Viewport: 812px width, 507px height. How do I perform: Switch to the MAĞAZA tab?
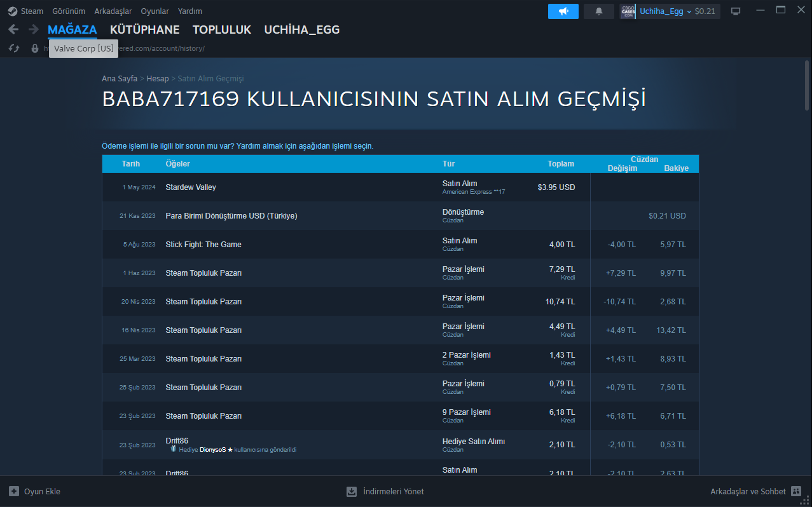click(72, 30)
